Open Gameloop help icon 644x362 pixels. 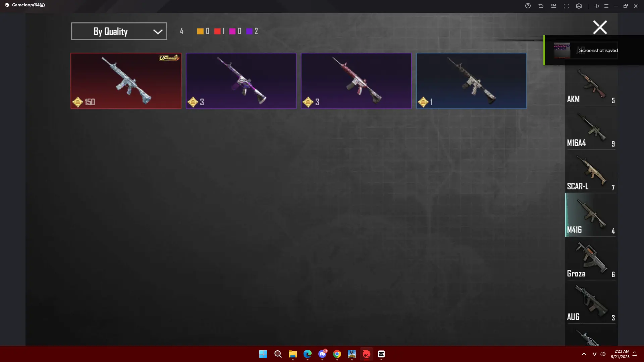coord(528,6)
